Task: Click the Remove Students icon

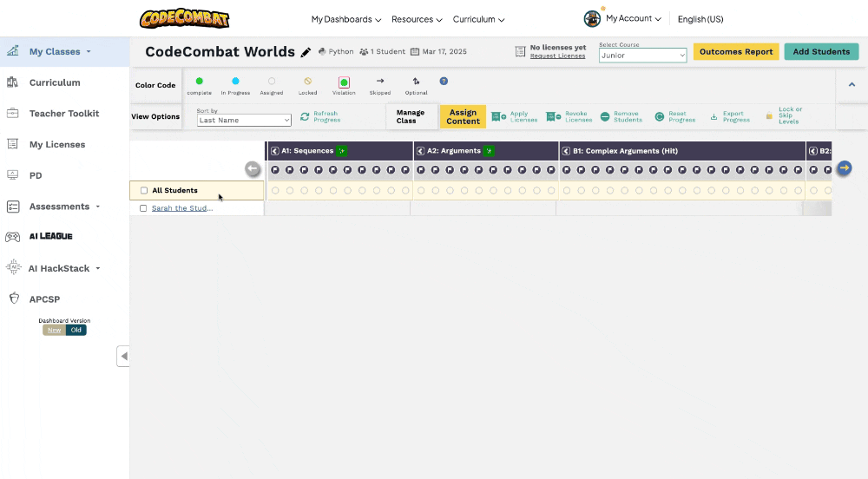Action: coord(605,116)
